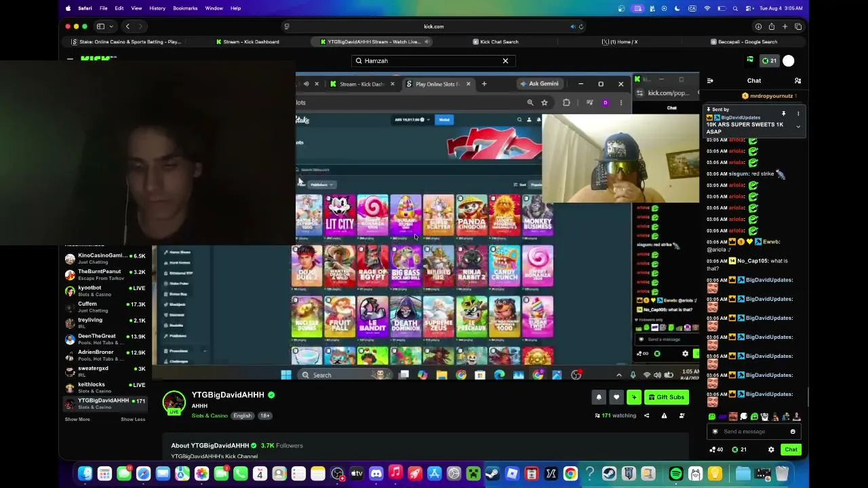Click the English language tag
The width and height of the screenshot is (868, 488).
click(242, 415)
